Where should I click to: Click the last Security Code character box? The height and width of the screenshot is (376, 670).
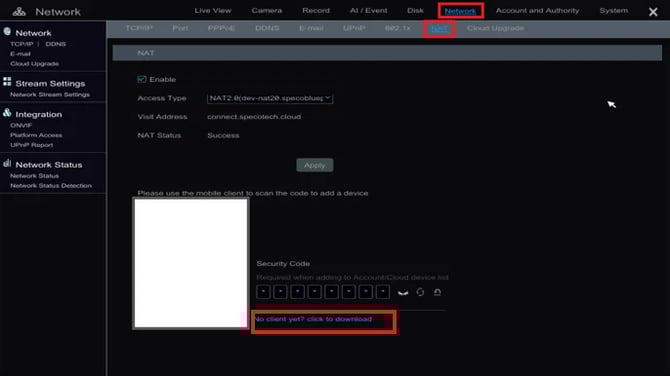[383, 292]
